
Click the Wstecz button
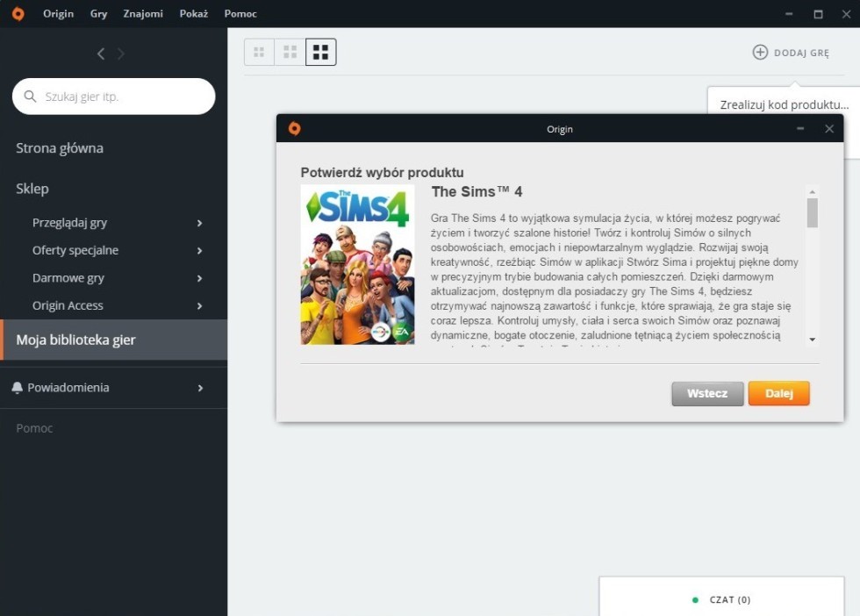(x=707, y=393)
